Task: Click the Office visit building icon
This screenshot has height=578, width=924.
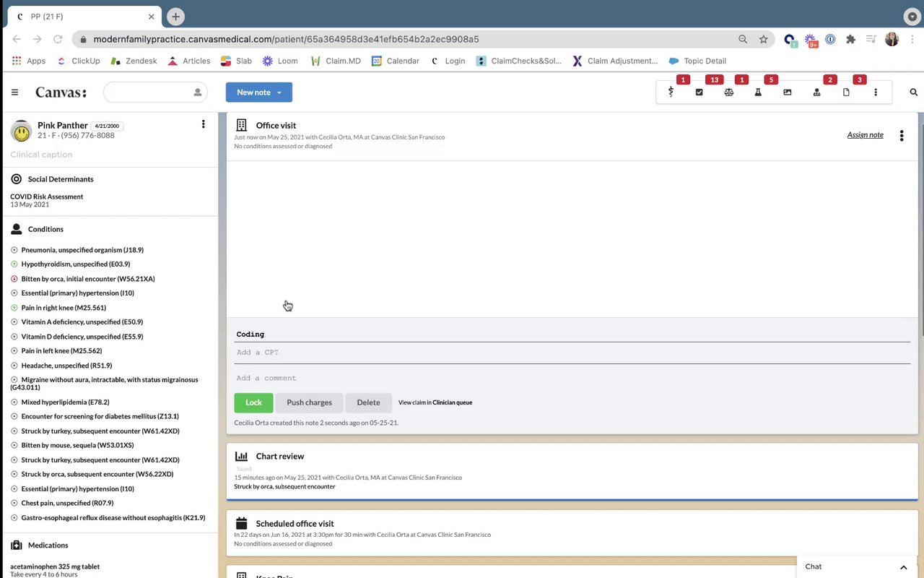Action: click(x=241, y=125)
